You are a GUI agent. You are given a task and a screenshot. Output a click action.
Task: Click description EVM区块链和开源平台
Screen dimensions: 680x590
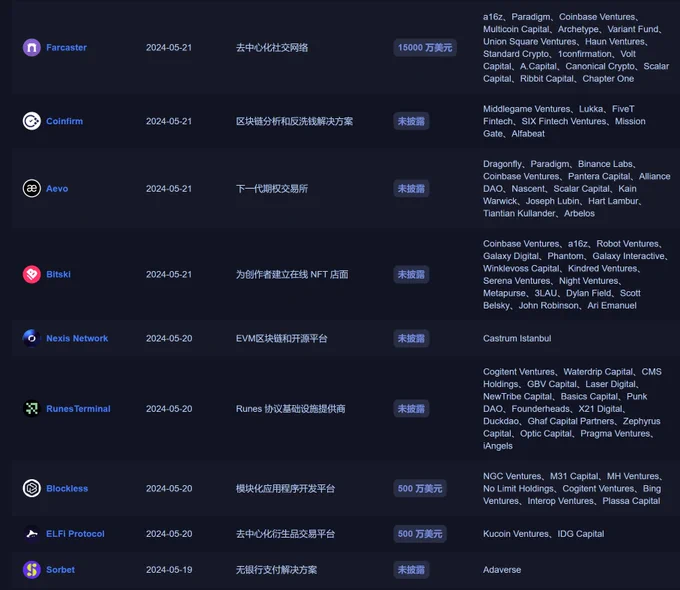pos(281,338)
